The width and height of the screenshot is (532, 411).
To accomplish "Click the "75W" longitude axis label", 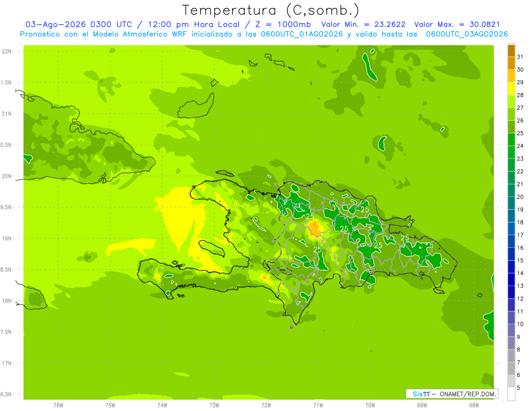I will [110, 405].
